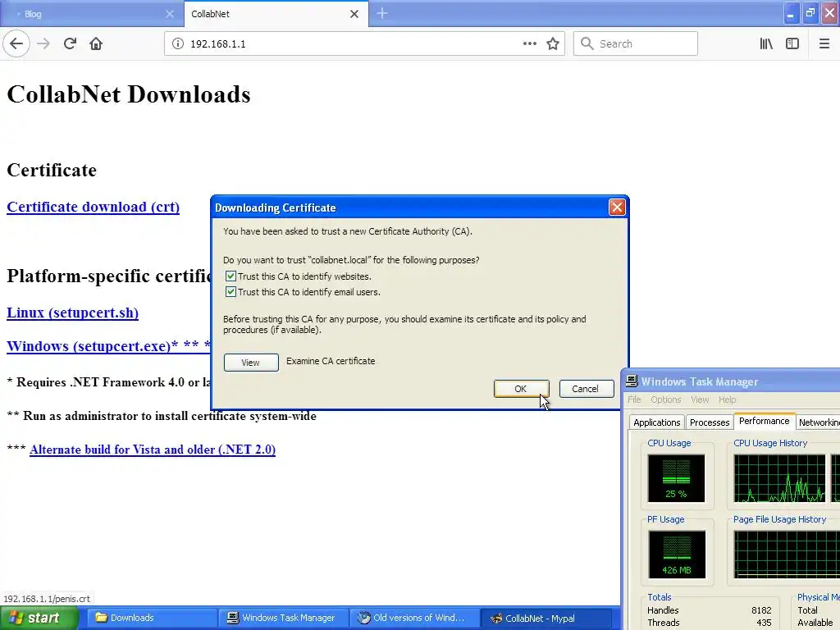Viewport: 840px width, 630px height.
Task: Close the Blog tab
Action: (170, 14)
